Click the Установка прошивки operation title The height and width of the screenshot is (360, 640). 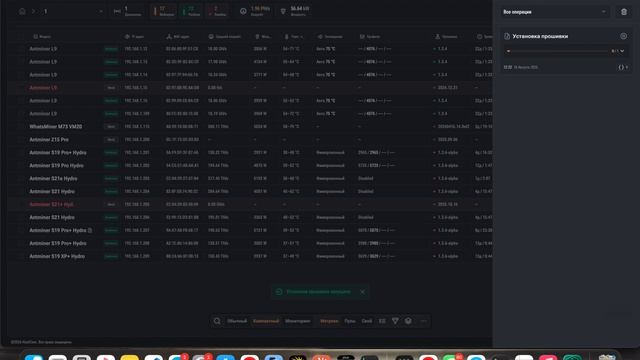click(x=540, y=36)
